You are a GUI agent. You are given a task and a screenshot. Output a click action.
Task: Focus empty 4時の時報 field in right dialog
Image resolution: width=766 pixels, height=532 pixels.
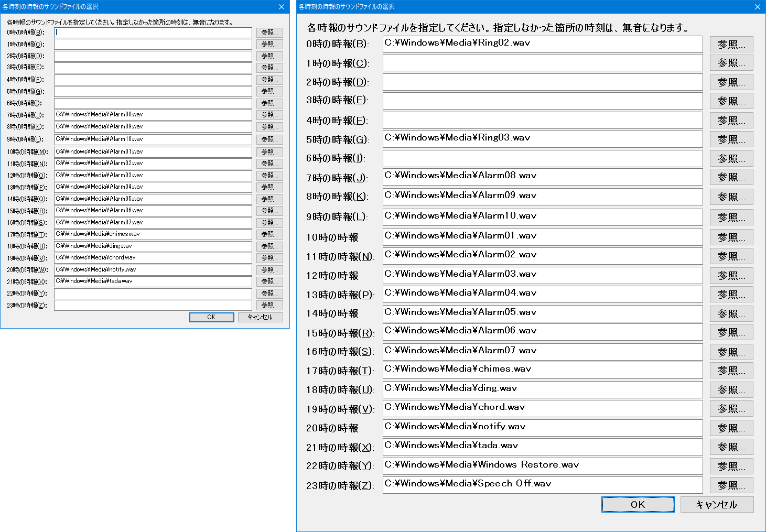click(x=543, y=120)
